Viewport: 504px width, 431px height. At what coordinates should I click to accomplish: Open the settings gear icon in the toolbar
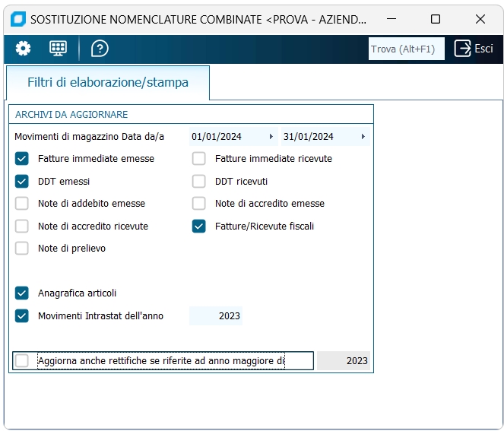pos(23,49)
